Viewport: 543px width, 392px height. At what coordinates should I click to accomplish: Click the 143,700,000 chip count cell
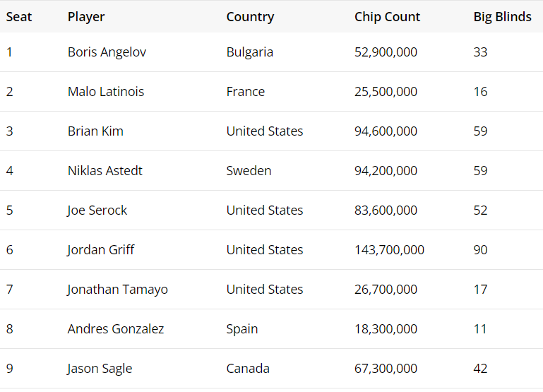(389, 250)
